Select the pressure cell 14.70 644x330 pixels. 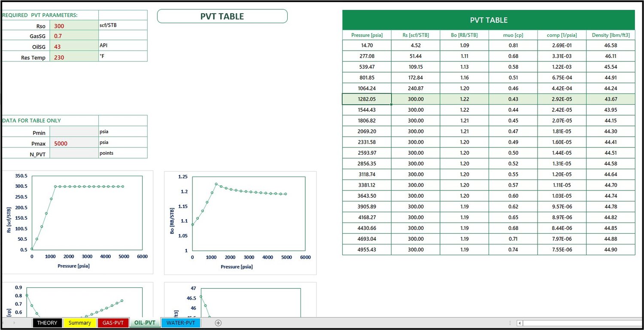point(367,45)
